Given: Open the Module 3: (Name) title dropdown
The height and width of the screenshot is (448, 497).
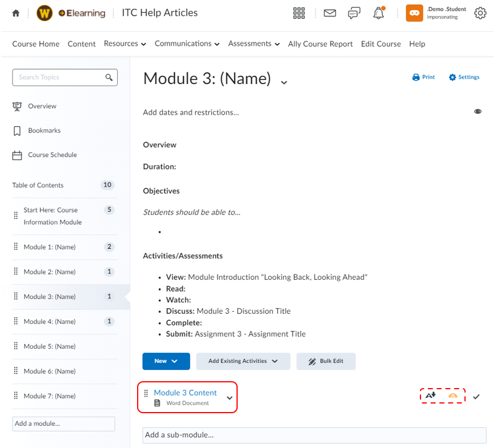Looking at the screenshot, I should (x=284, y=82).
